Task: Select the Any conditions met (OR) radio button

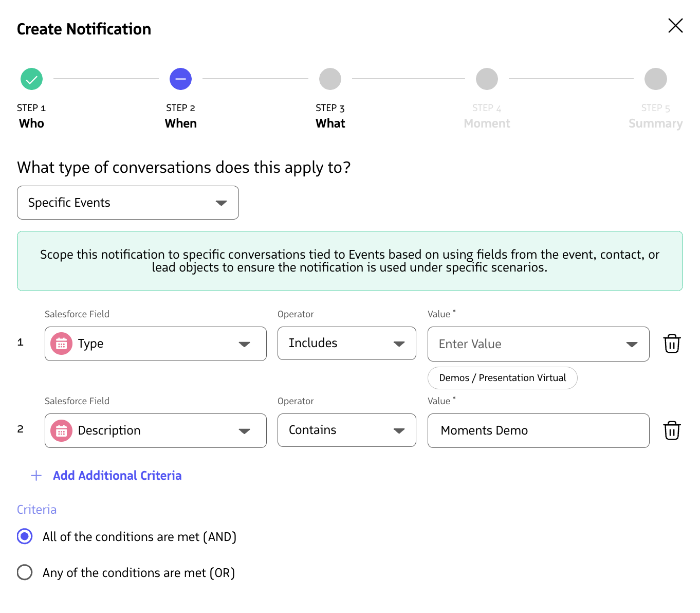Action: 24,572
